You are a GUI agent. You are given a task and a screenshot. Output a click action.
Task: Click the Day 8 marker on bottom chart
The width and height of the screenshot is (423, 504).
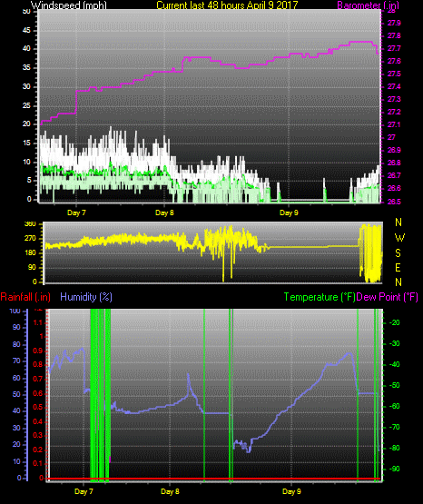coord(170,491)
